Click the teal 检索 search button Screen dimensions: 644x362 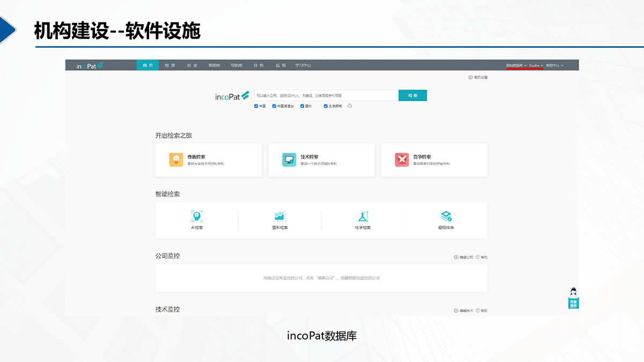(x=413, y=95)
